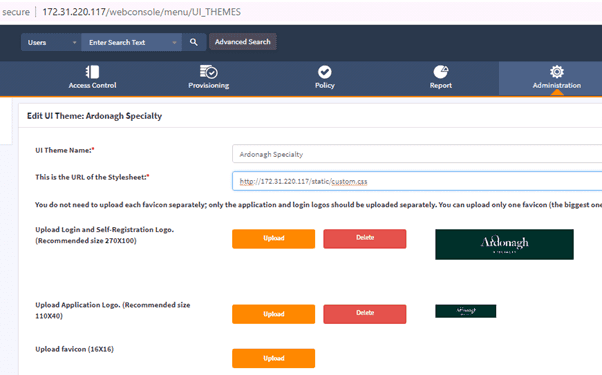Upload a Login and Self-Registration logo
Viewport: 602px width, 375px height.
point(273,239)
